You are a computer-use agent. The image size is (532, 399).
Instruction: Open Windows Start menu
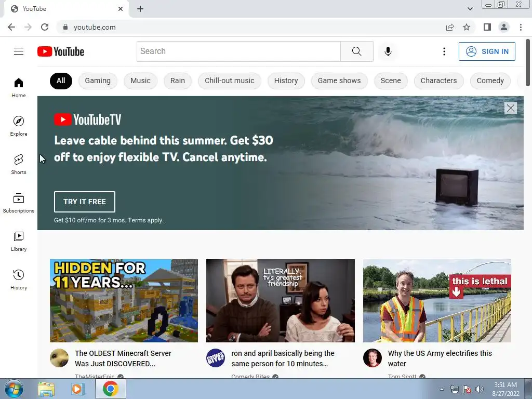(14, 389)
